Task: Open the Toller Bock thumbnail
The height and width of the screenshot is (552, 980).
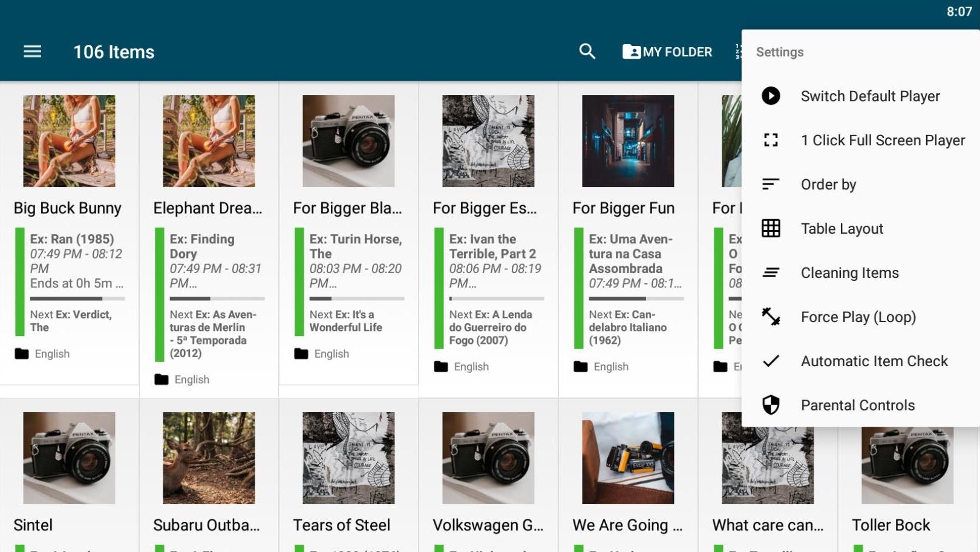Action: (x=907, y=465)
